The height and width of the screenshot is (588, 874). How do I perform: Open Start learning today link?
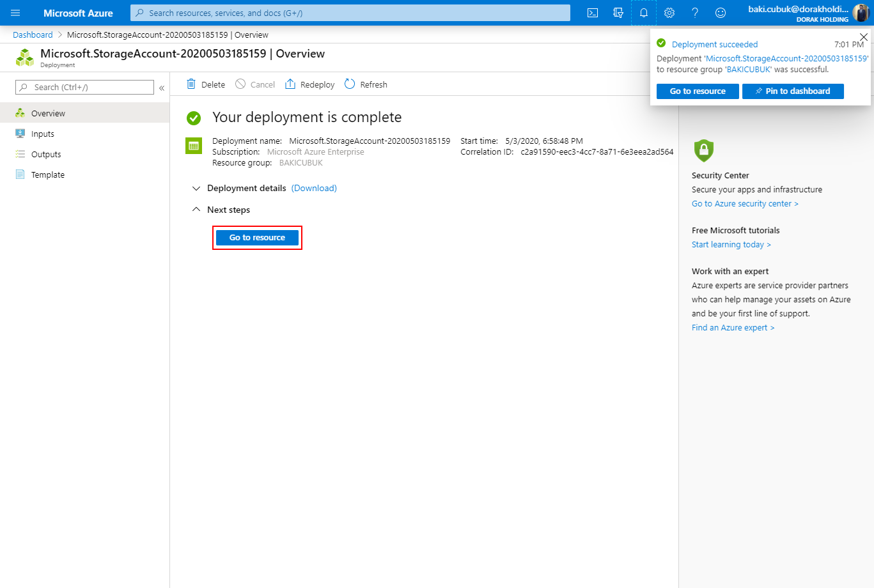[731, 245]
